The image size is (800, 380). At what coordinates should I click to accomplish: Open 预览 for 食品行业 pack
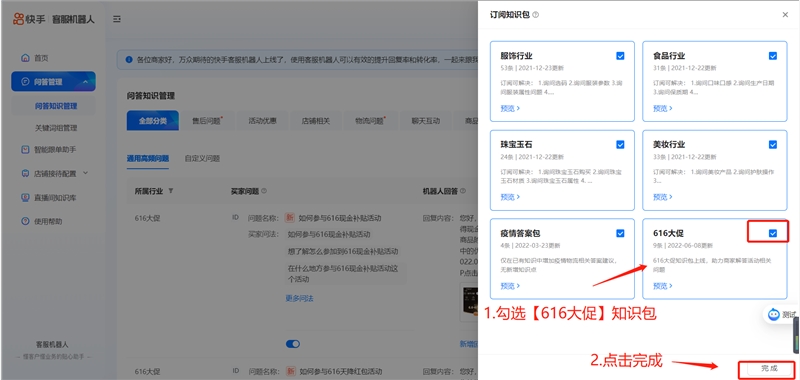(x=663, y=108)
